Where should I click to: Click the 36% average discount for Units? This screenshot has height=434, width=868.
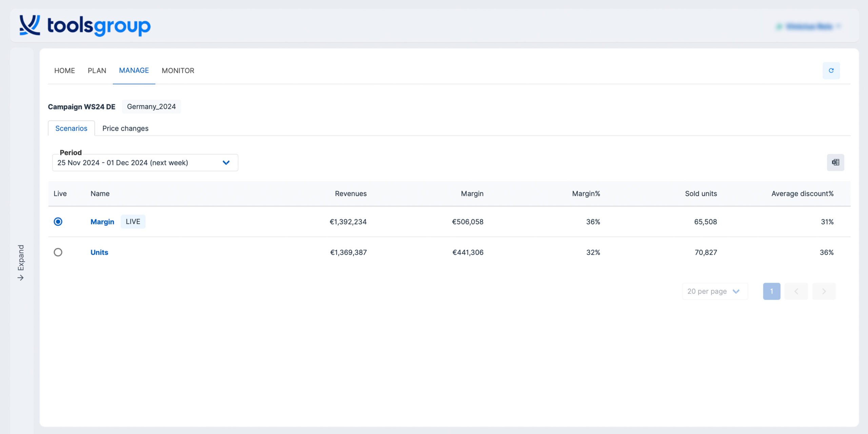(x=827, y=252)
